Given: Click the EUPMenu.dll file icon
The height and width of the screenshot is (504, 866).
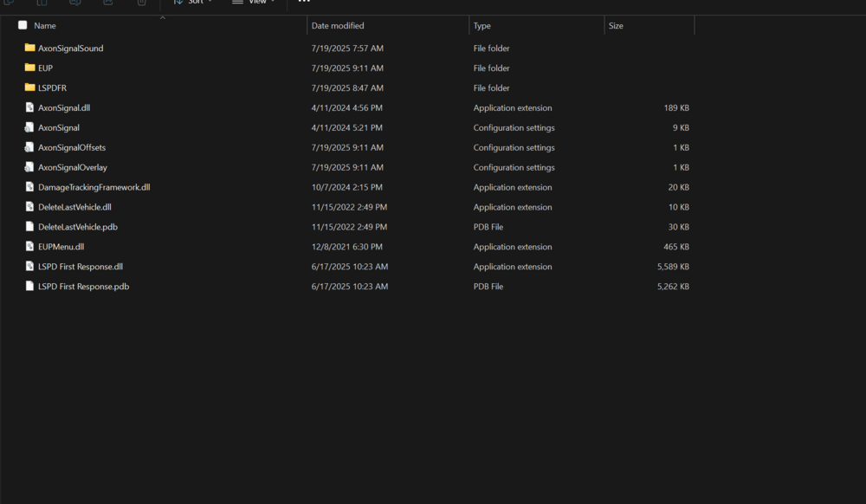Looking at the screenshot, I should pos(29,246).
